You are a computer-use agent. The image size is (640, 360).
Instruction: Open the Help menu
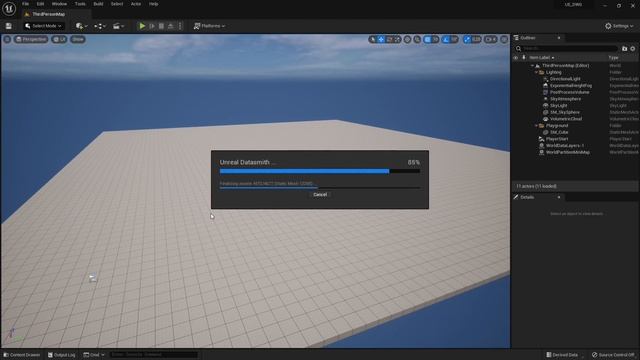click(x=153, y=4)
